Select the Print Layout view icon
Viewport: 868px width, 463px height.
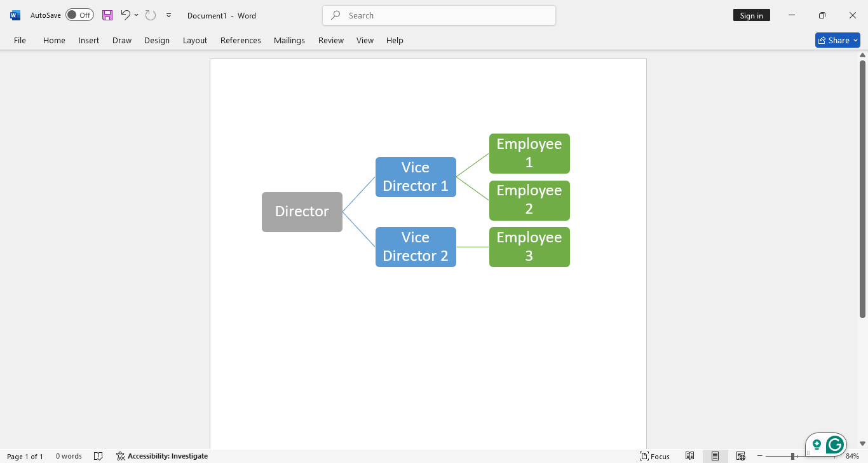pyautogui.click(x=715, y=456)
